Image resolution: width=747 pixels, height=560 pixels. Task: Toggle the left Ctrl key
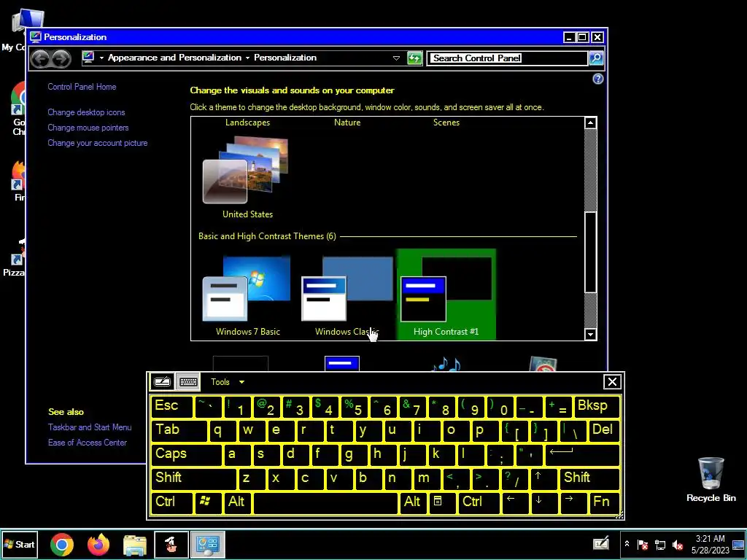[x=172, y=502]
